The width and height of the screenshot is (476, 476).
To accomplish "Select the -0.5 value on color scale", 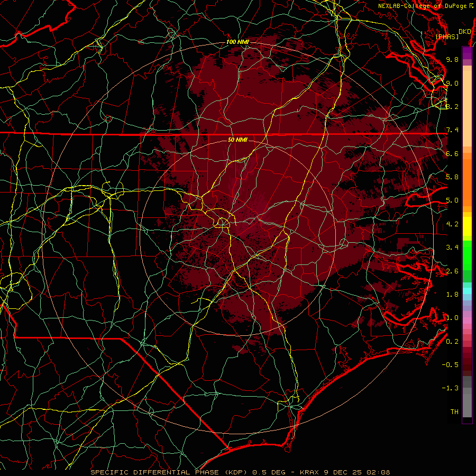I will [450, 365].
